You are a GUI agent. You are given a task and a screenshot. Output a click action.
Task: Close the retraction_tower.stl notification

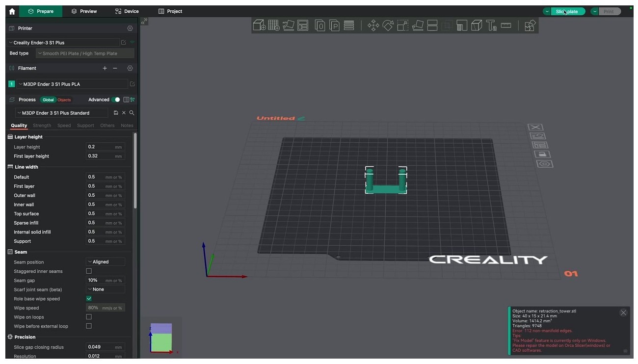pyautogui.click(x=623, y=312)
